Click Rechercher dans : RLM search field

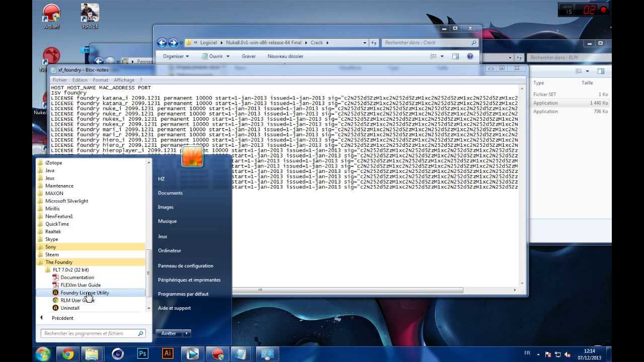(x=569, y=58)
